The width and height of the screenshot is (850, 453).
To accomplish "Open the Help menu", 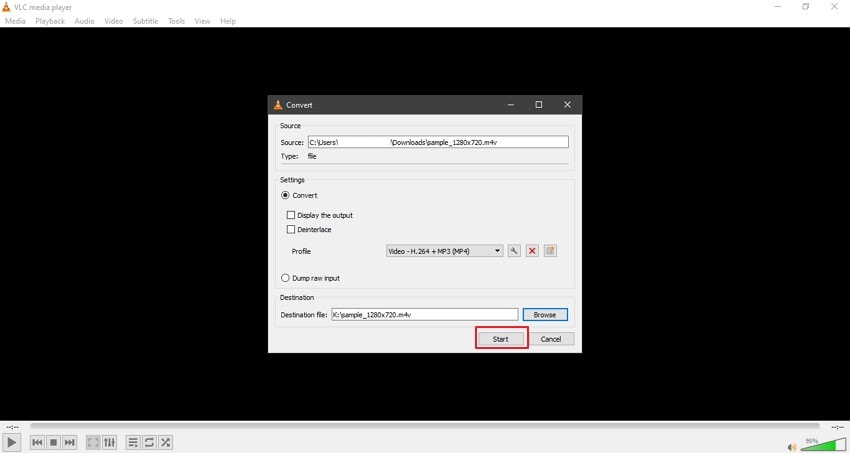I will 228,21.
